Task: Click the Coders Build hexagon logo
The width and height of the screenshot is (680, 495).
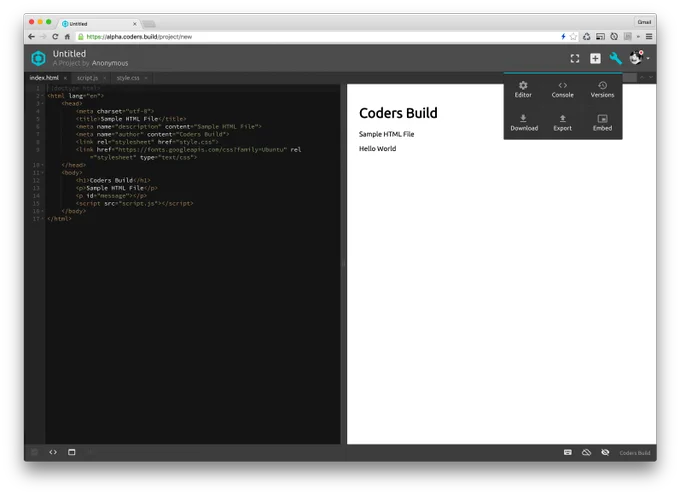Action: coord(38,58)
